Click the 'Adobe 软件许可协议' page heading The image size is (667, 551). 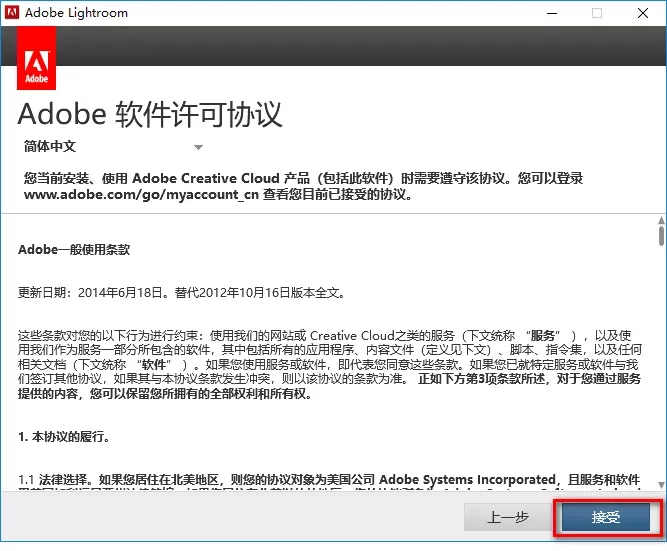[x=151, y=112]
